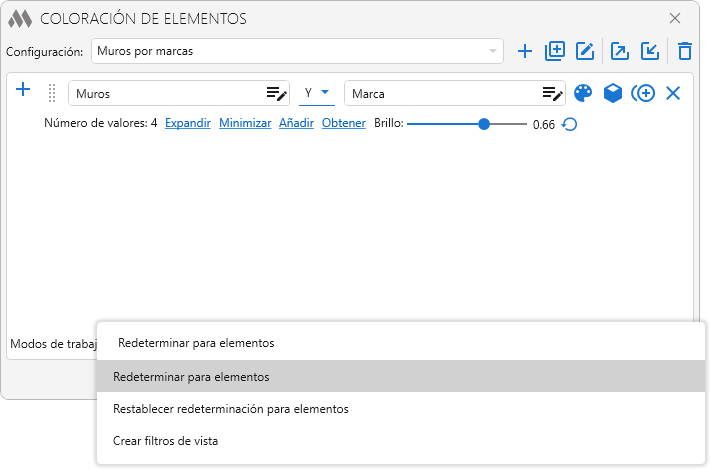Screen dimensions: 710x470
Task: Import a configuration from file
Action: (x=650, y=51)
